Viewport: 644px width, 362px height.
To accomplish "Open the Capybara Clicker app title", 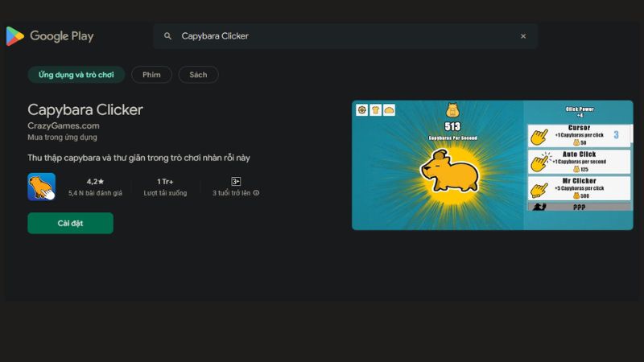I will click(x=85, y=109).
